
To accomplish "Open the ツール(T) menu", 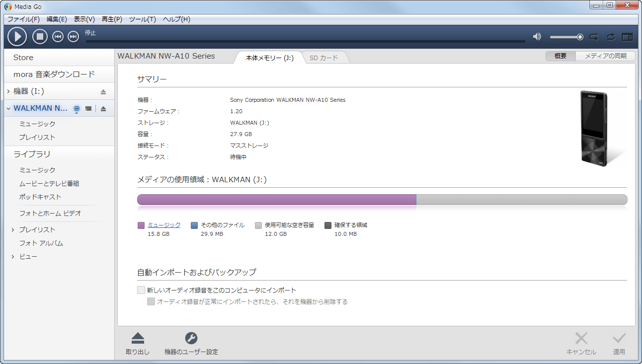I will (x=143, y=19).
